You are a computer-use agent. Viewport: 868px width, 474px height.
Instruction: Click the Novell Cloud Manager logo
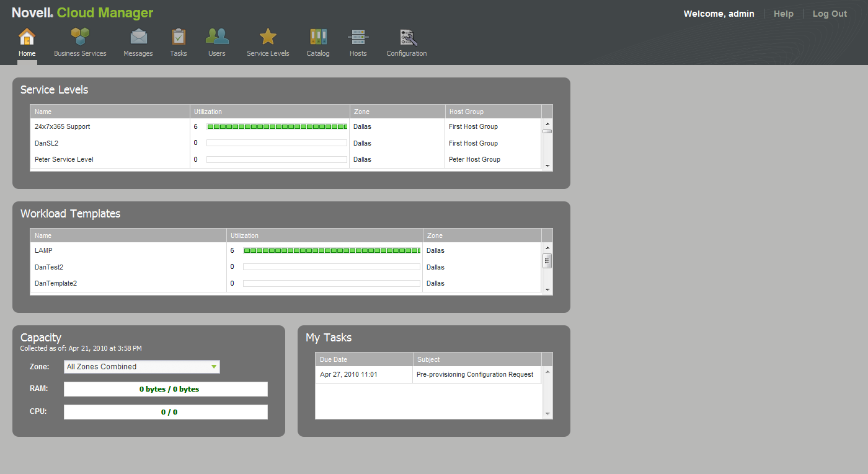pyautogui.click(x=82, y=13)
